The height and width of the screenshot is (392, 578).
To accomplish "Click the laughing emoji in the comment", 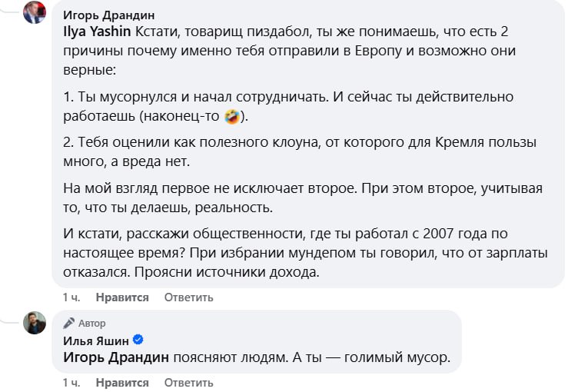I will point(231,117).
